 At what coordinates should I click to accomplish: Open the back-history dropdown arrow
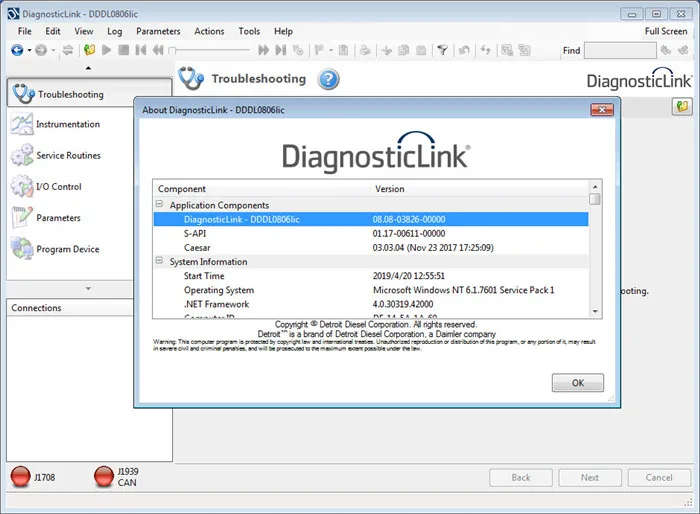[x=29, y=50]
